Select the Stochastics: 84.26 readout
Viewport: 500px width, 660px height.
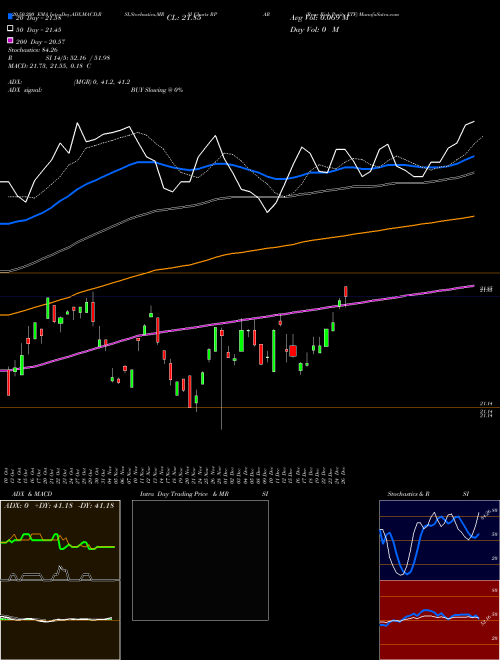[33, 50]
